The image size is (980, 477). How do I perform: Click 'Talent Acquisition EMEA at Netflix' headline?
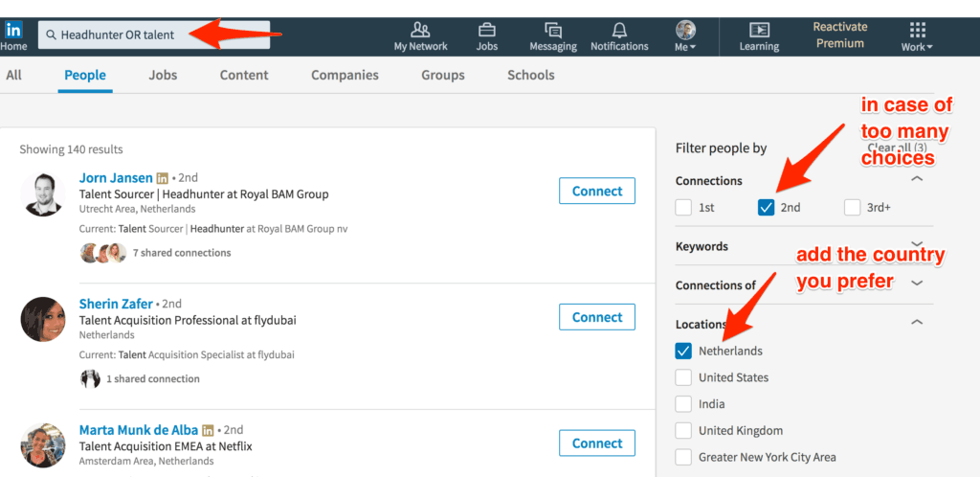166,446
